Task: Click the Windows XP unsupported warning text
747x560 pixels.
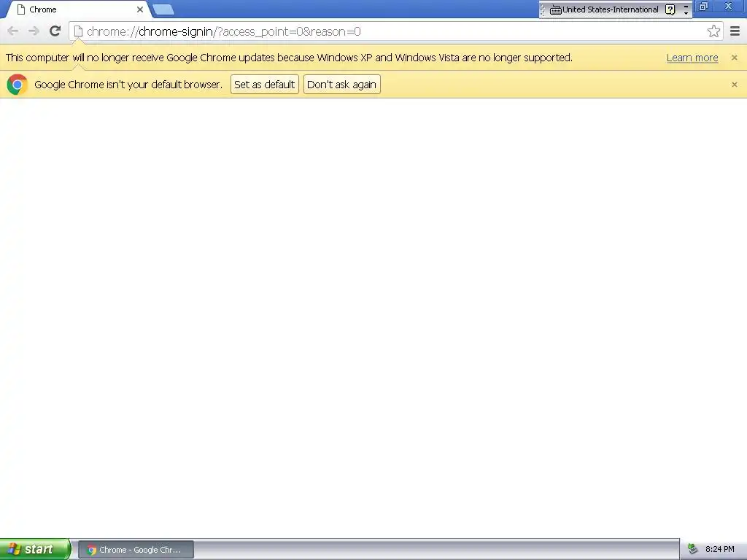Action: click(289, 58)
